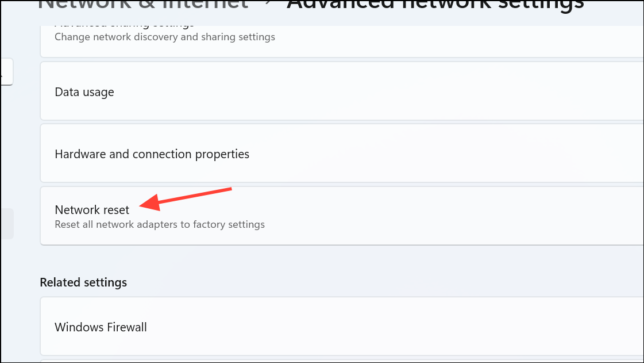644x363 pixels.
Task: Click blank area right of Network reset title
Action: (411, 209)
